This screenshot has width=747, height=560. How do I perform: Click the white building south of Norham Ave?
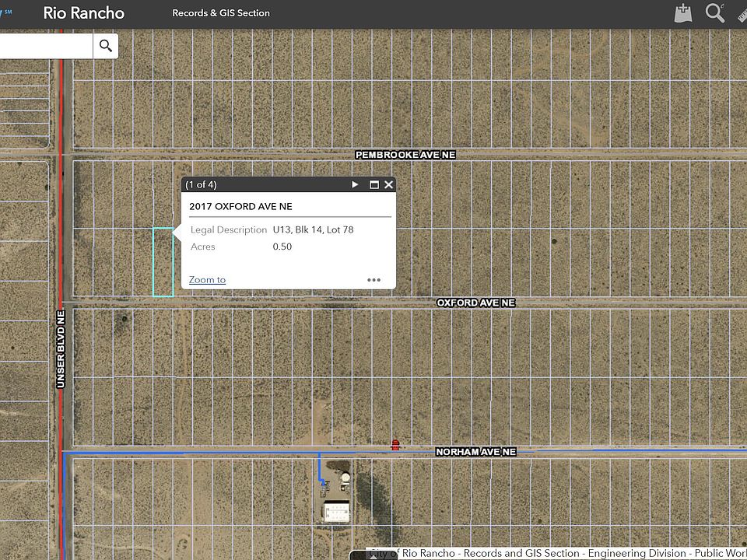336,512
